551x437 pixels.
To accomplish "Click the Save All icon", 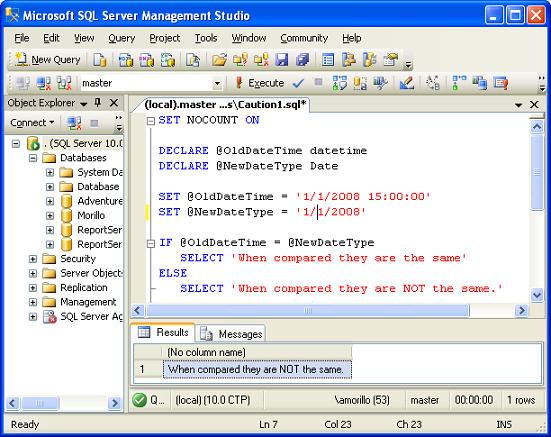I will coord(302,60).
